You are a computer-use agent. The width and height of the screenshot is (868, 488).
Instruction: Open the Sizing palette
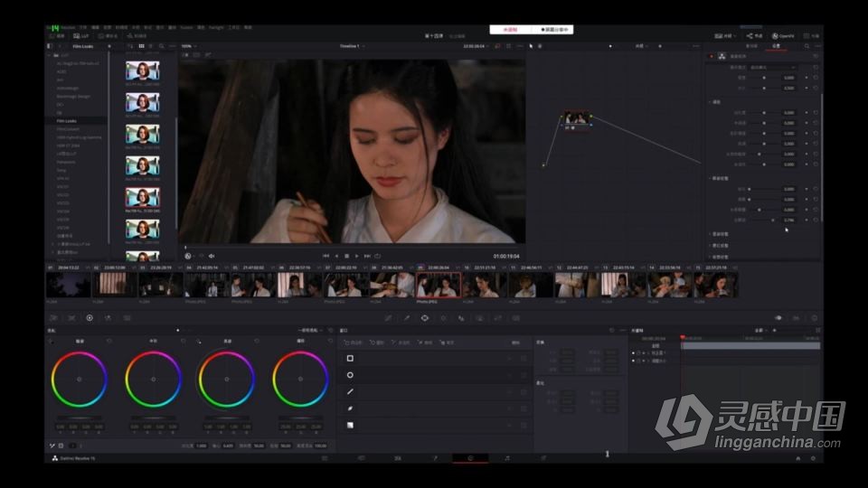[497, 318]
